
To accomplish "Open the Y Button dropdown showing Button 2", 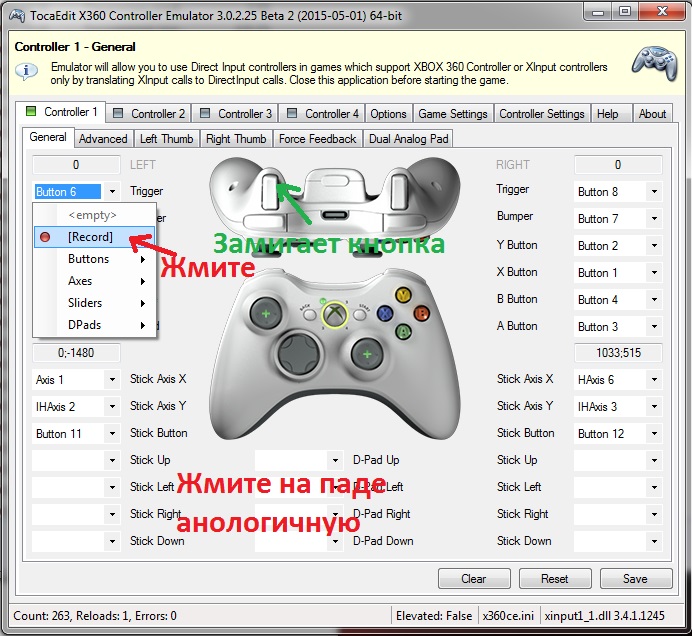I will [x=654, y=245].
